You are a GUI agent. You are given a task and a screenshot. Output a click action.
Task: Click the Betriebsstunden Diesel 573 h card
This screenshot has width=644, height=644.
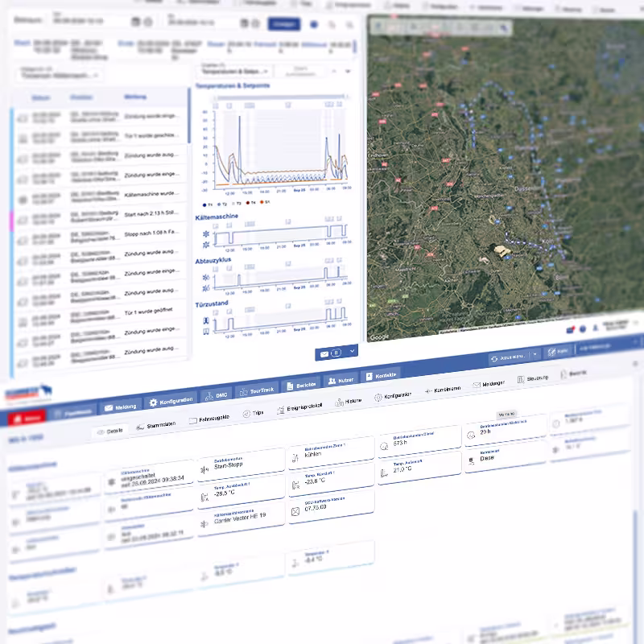419,440
